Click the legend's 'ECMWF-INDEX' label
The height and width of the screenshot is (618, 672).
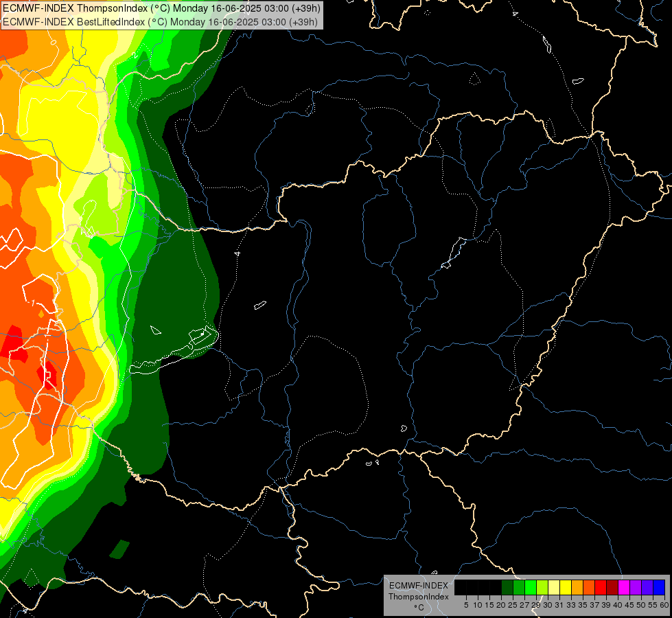click(418, 586)
